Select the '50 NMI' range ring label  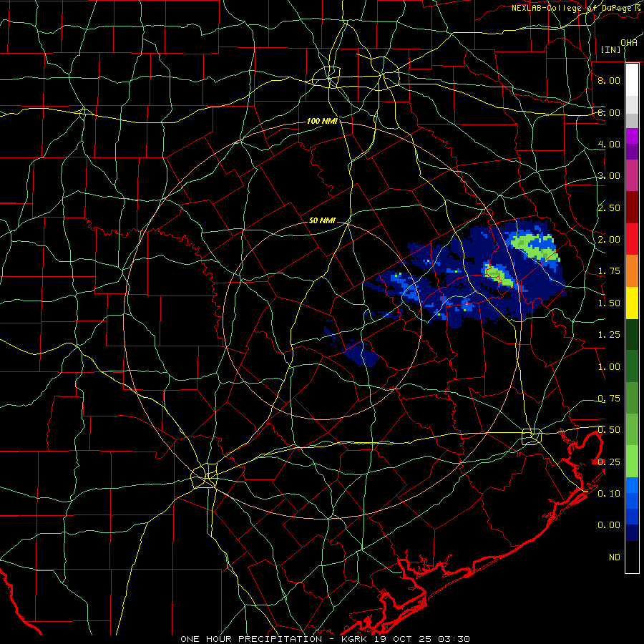pyautogui.click(x=322, y=220)
